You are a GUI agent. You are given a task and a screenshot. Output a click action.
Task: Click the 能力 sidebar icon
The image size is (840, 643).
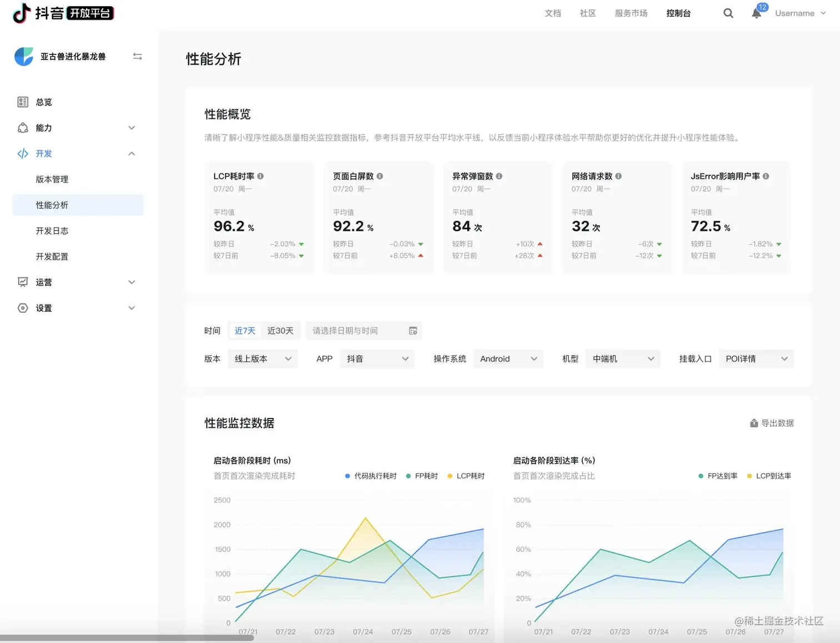23,128
